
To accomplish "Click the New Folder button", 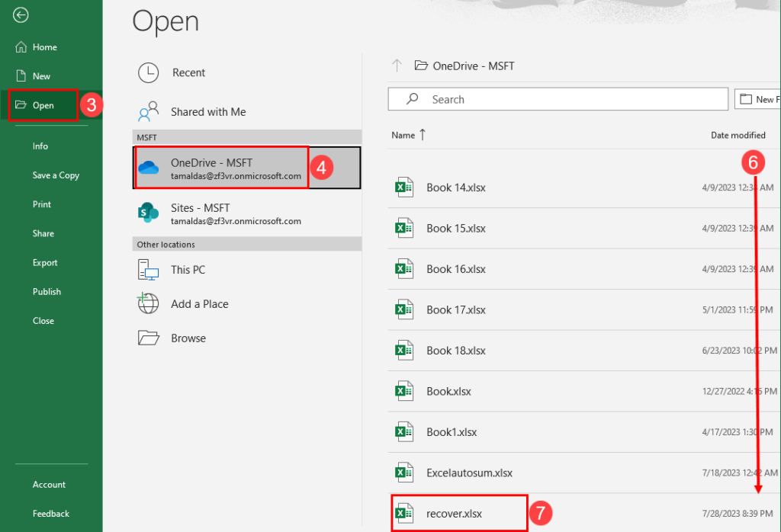I will tap(757, 99).
